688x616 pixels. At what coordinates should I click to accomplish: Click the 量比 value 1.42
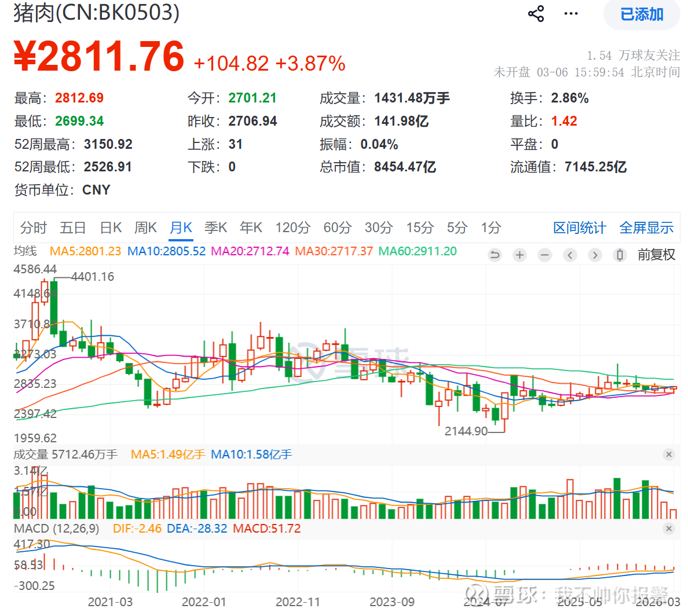click(x=564, y=121)
